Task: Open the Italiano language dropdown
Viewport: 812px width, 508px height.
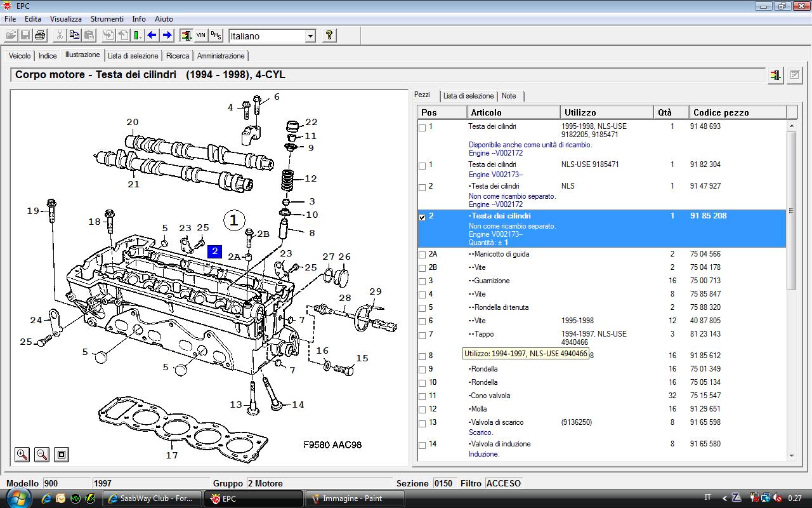Action: [x=310, y=36]
